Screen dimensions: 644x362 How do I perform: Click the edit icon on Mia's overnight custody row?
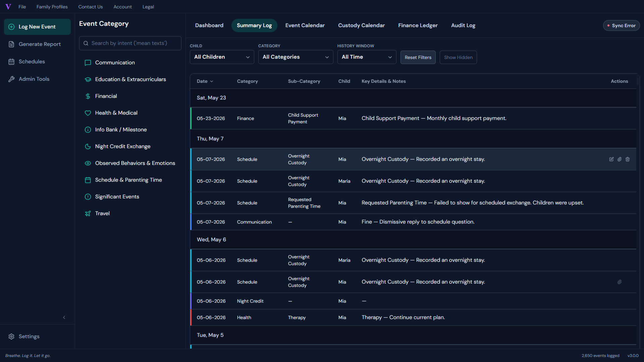[611, 159]
